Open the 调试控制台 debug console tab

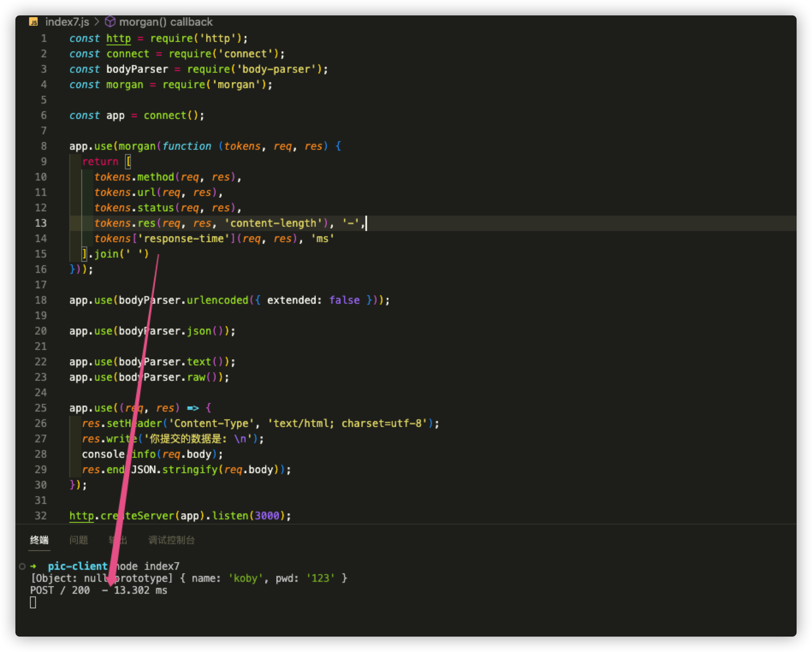[x=172, y=540]
